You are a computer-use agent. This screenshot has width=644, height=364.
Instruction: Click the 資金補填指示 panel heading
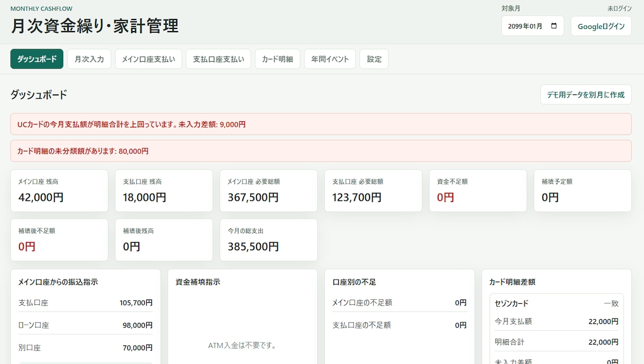(x=198, y=282)
